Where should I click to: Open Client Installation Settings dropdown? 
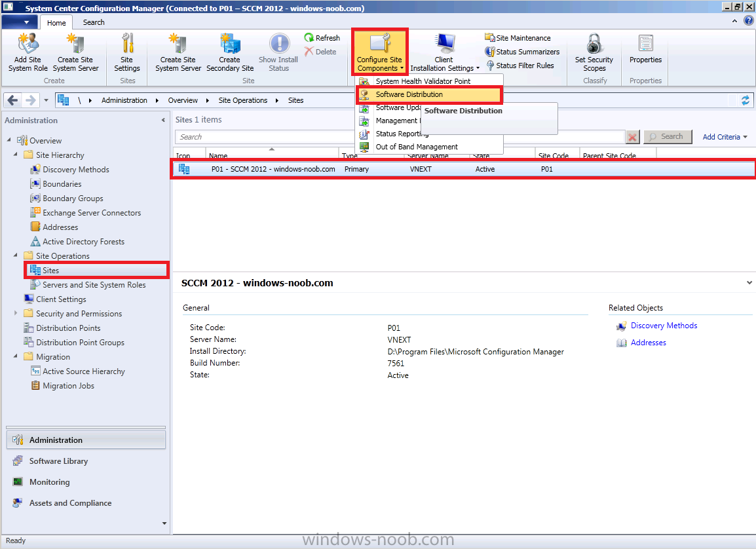(445, 52)
